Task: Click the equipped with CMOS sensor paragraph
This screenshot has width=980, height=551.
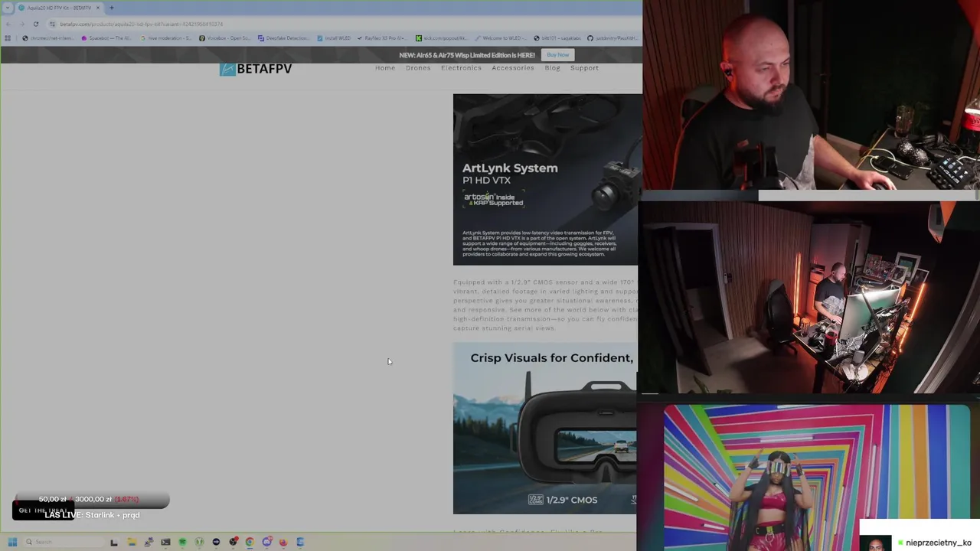Action: (545, 305)
